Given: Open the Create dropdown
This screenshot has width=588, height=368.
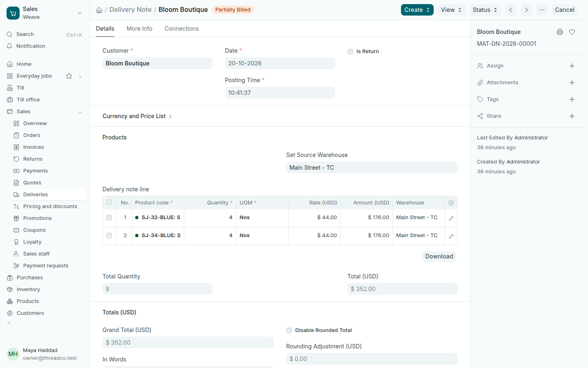Looking at the screenshot, I should [417, 10].
